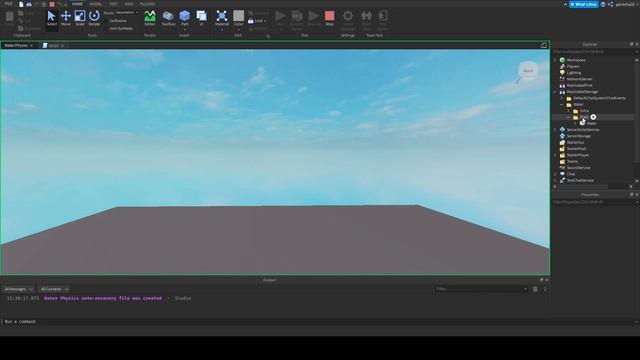Clear output with trash icon
Image resolution: width=640 pixels, height=360 pixels.
(535, 289)
